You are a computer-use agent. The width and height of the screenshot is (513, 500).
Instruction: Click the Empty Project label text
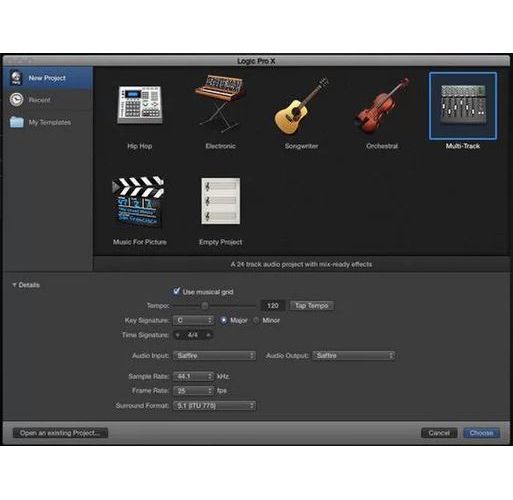(221, 242)
